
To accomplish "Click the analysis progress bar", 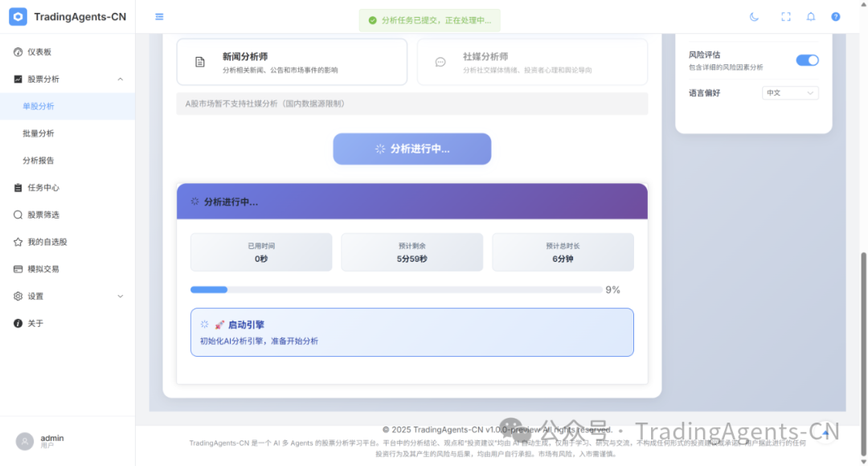I will (395, 290).
